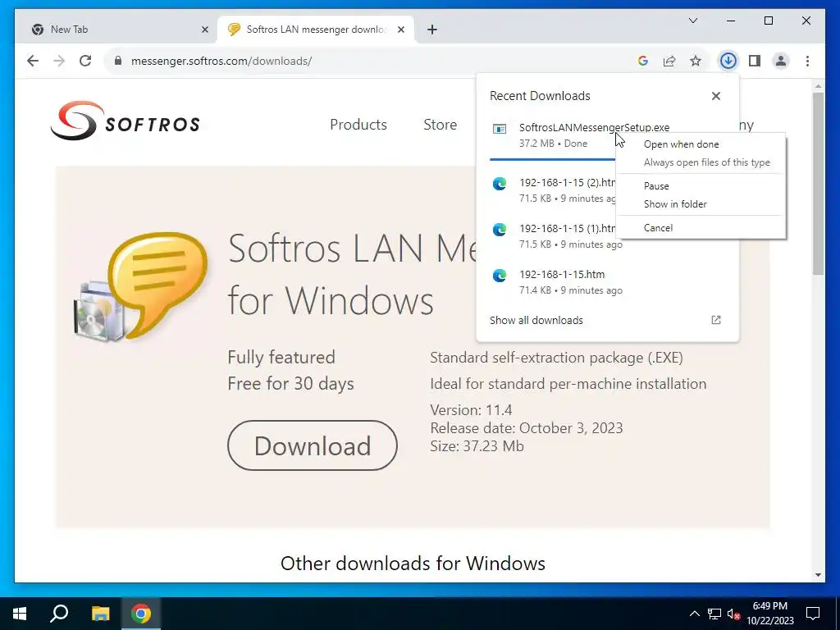Open the side panel icon
The height and width of the screenshot is (630, 840).
755,61
